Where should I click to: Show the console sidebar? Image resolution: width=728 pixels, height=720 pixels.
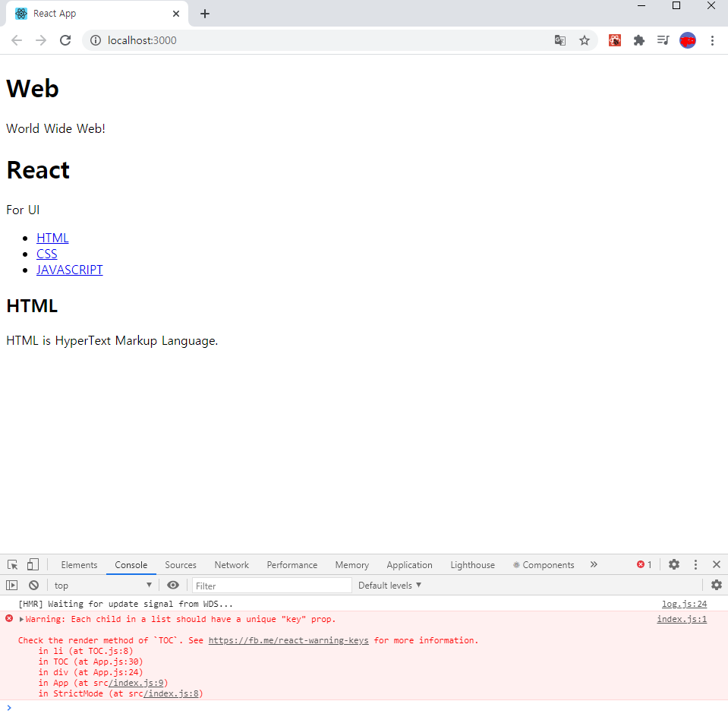pyautogui.click(x=11, y=586)
